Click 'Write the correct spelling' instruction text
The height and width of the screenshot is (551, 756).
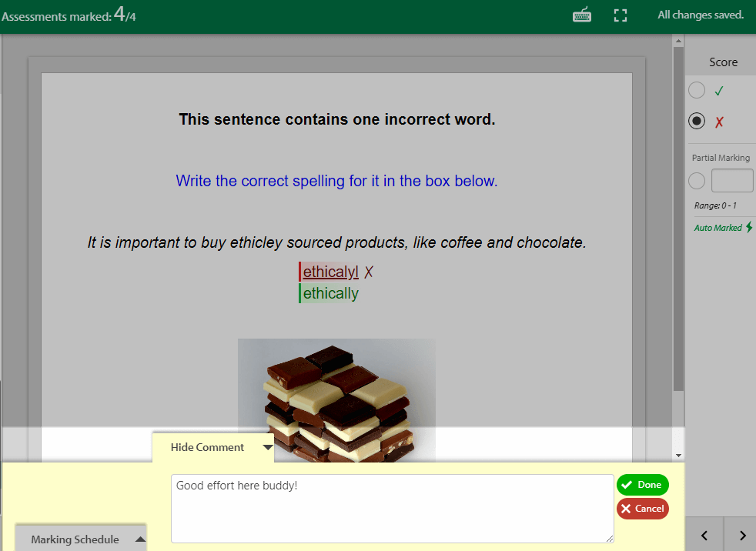pos(336,181)
